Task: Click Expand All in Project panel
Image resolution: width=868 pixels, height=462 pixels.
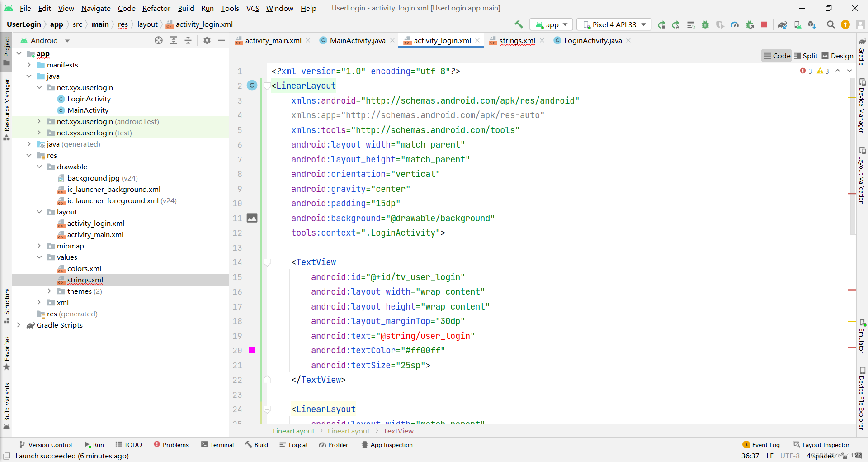Action: 174,40
